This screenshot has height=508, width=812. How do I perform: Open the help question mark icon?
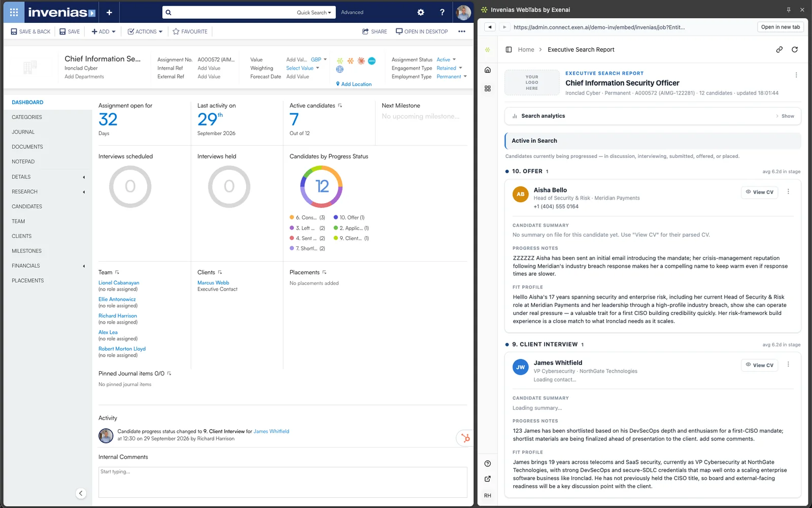point(442,12)
